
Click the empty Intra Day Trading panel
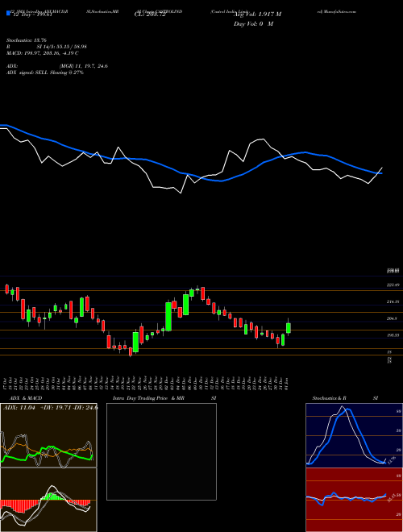(161, 451)
